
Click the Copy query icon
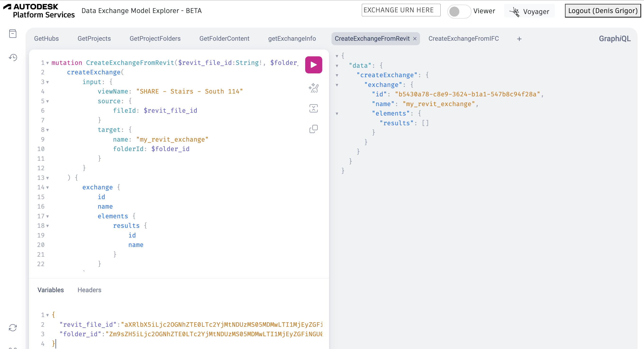click(x=313, y=129)
